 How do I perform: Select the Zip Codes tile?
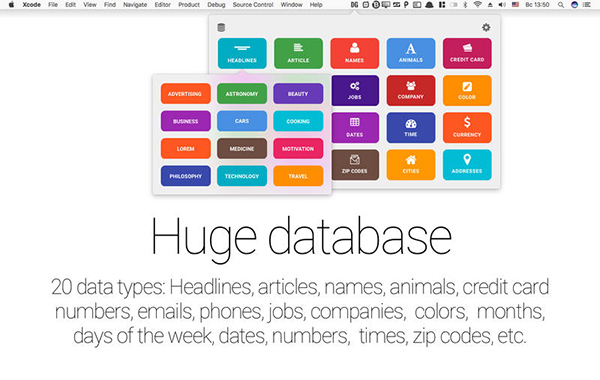click(355, 165)
